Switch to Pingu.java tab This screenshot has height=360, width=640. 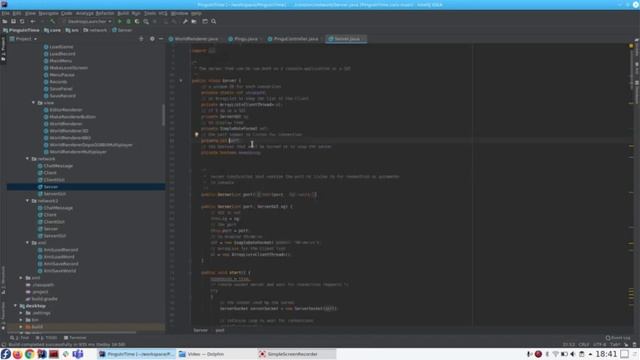[245, 39]
